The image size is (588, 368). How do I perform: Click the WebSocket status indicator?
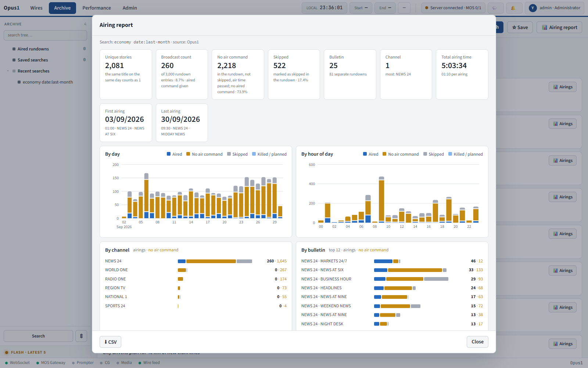[x=17, y=363]
